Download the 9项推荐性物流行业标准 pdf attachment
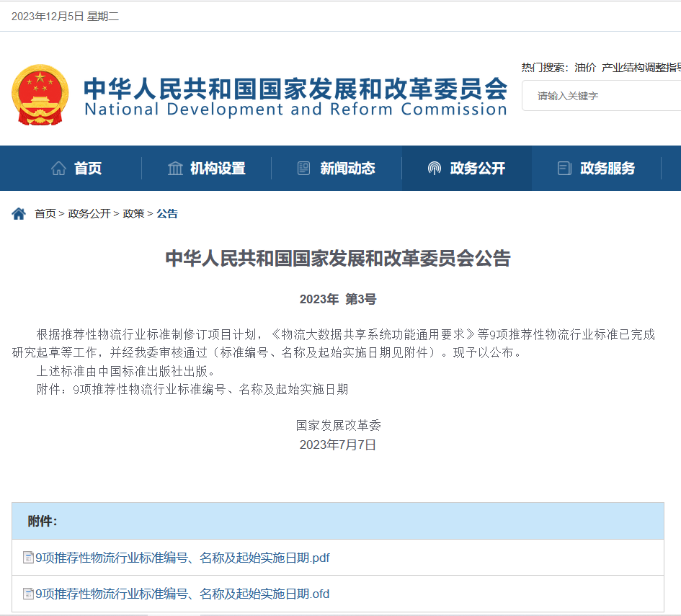The height and width of the screenshot is (616, 681). [182, 558]
